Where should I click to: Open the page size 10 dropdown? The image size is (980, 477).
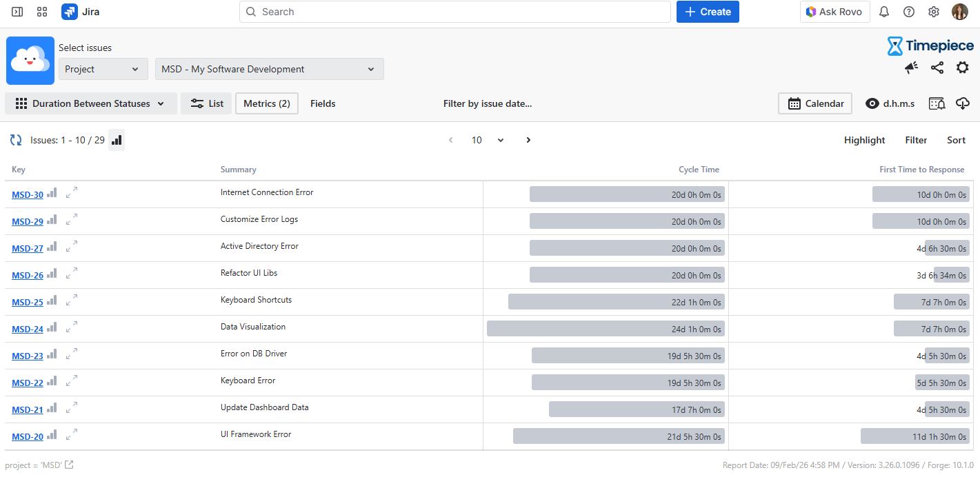(x=488, y=140)
